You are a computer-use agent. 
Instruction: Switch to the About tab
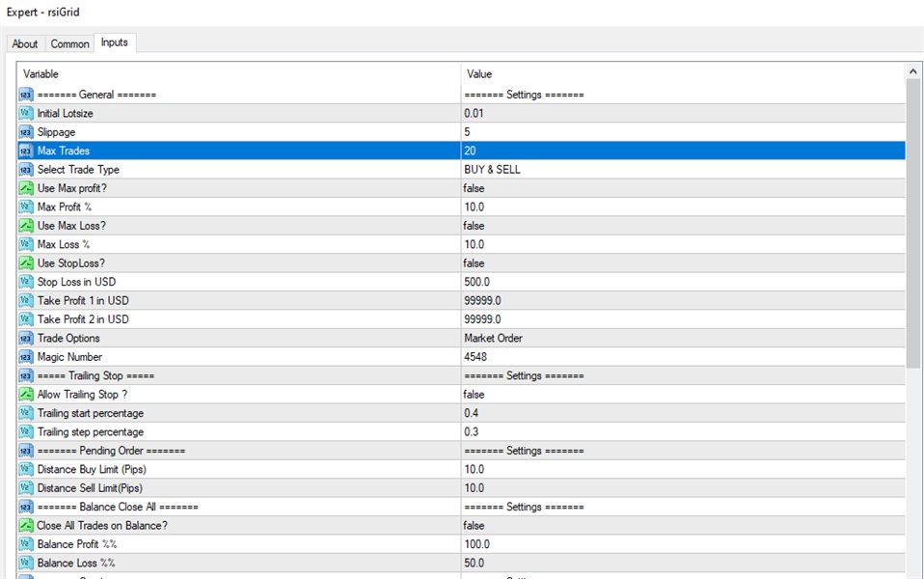25,43
